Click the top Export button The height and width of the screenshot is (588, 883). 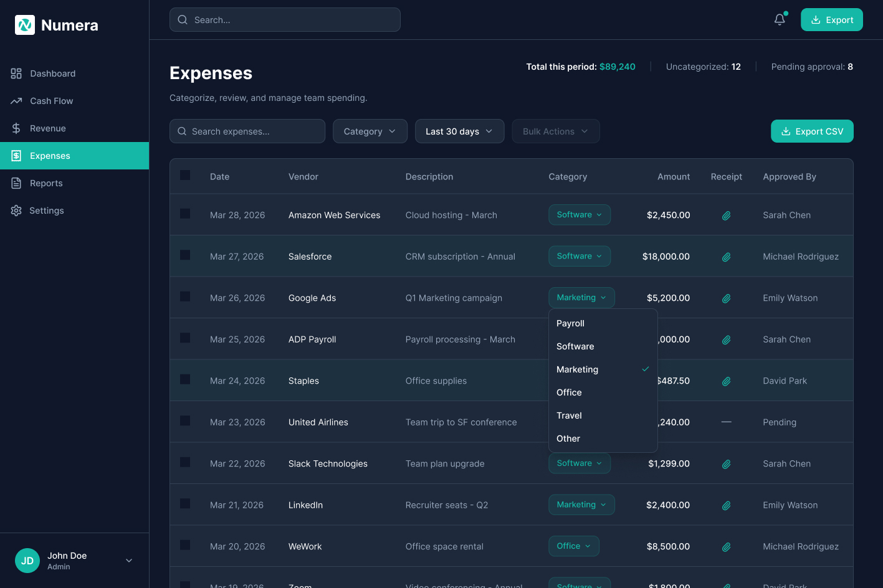[832, 20]
